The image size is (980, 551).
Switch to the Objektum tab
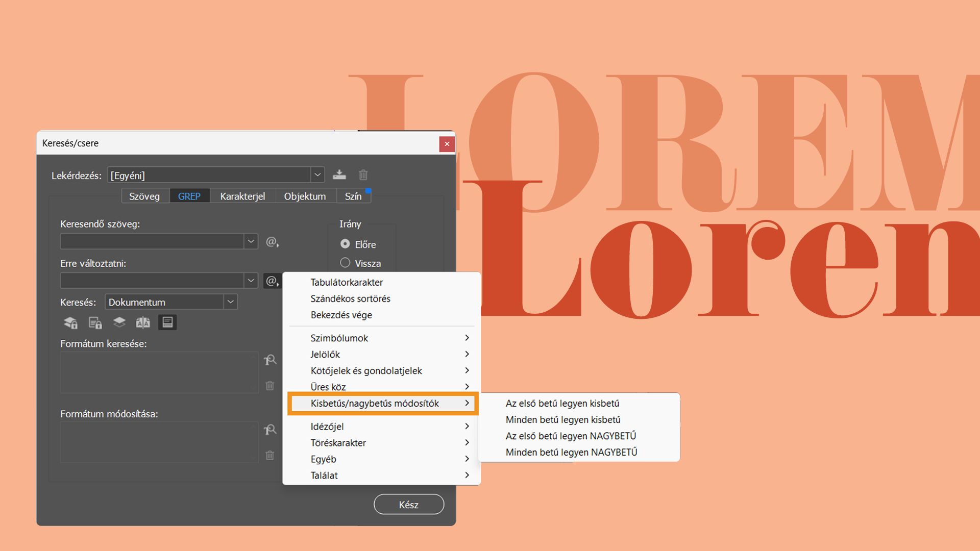(x=305, y=196)
